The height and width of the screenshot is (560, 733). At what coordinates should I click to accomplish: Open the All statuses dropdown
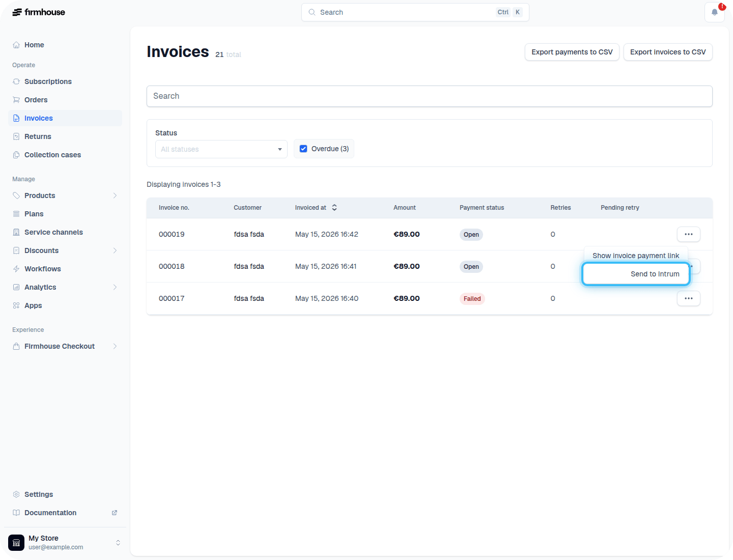click(221, 149)
